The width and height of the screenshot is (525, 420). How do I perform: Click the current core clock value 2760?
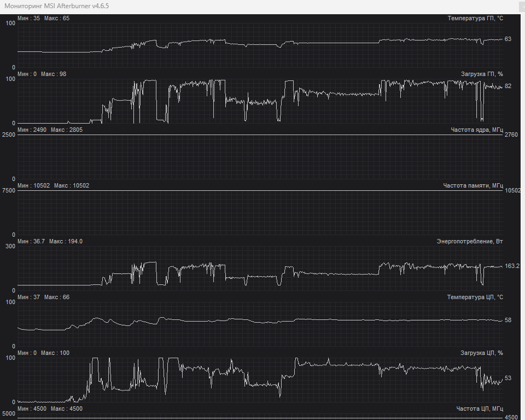[511, 135]
